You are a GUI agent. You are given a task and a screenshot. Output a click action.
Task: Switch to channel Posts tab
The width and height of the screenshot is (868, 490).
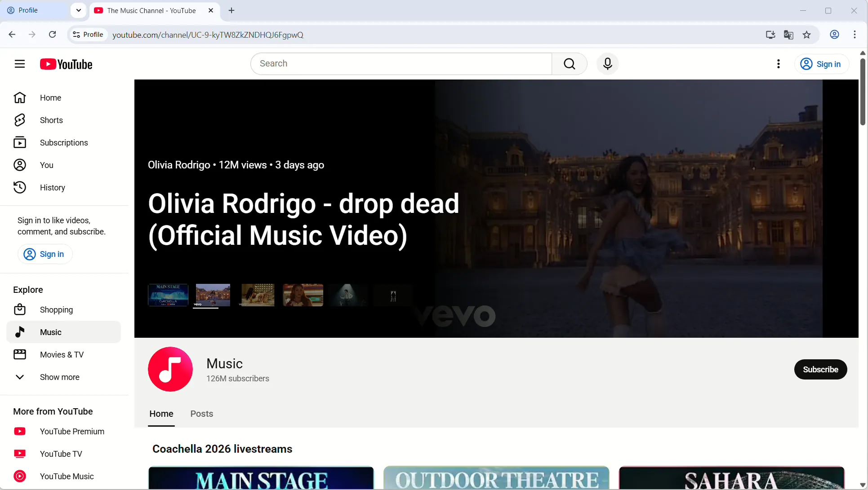pos(202,414)
